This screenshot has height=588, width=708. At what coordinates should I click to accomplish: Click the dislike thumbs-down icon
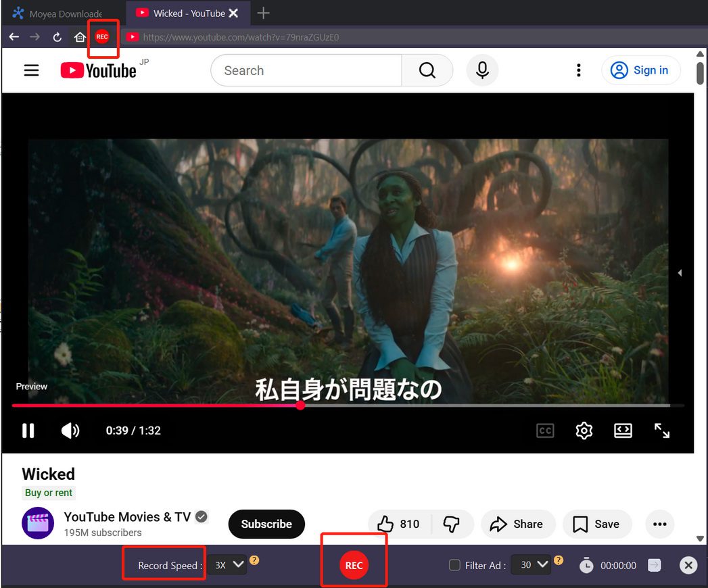coord(451,524)
